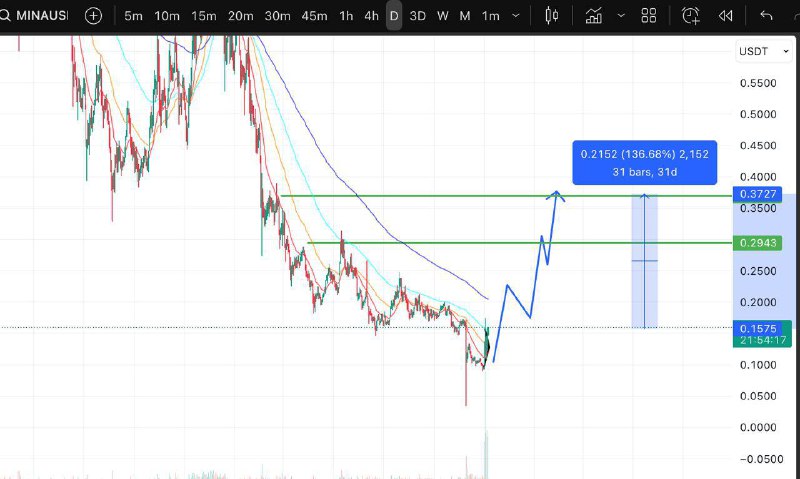The image size is (800, 479).
Task: Expand the timeframe list chevron
Action: [516, 16]
